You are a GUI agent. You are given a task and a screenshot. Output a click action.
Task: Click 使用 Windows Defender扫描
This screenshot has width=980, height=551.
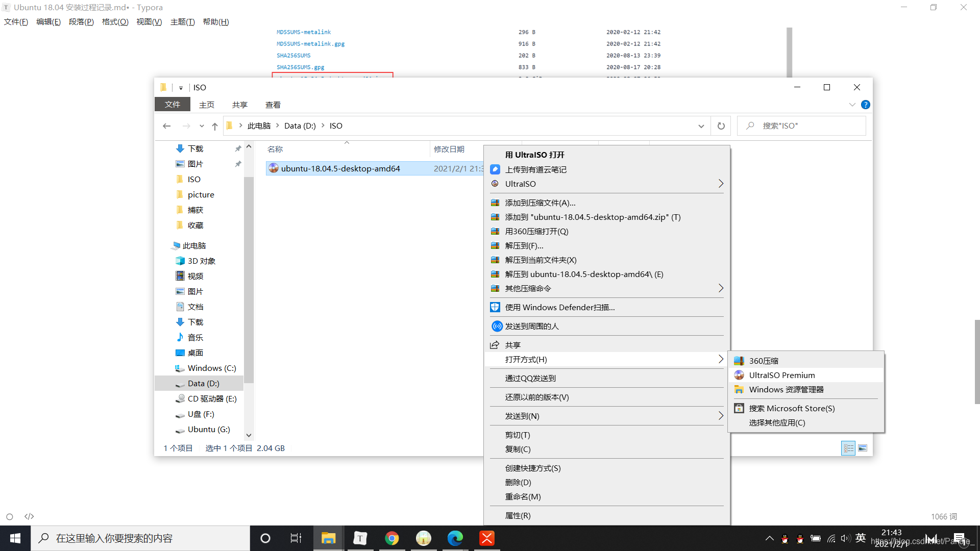coord(606,307)
